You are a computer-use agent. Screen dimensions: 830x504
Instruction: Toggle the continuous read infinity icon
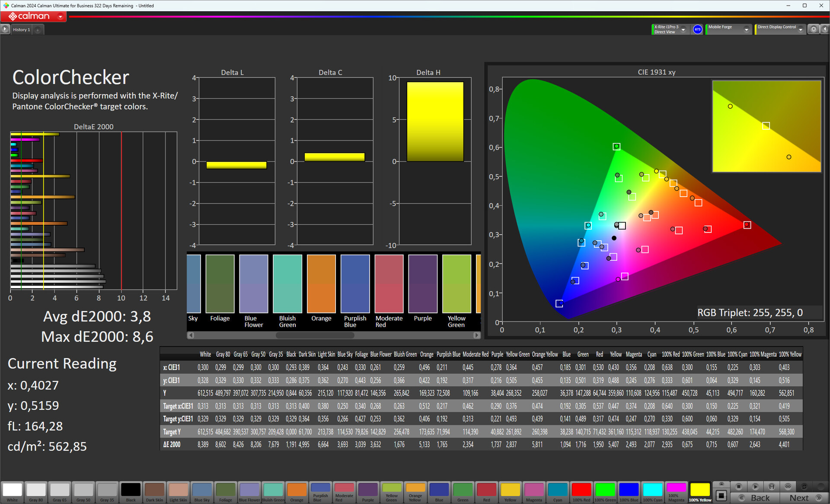tap(788, 486)
